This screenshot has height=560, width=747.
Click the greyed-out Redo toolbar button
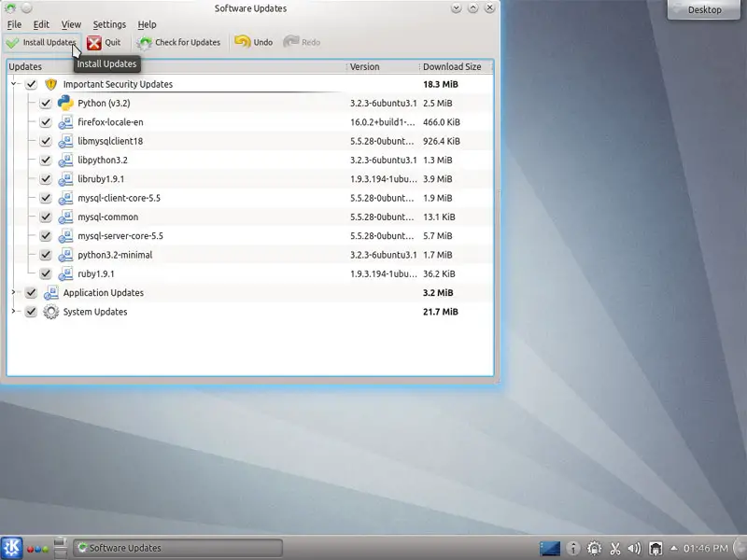tap(302, 42)
